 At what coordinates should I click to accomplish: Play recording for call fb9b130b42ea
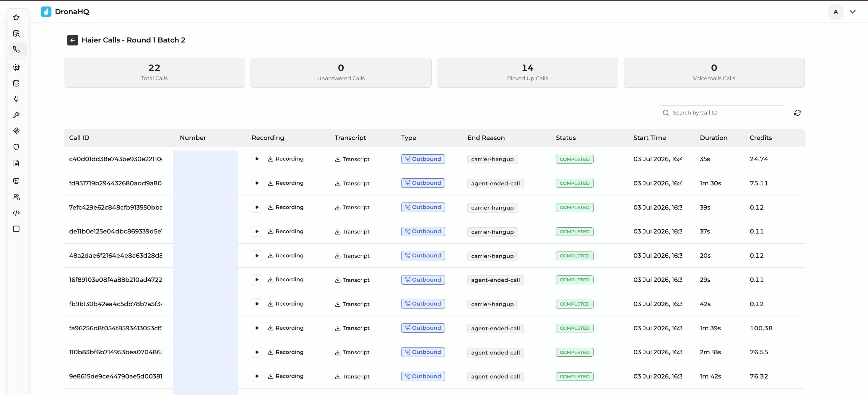coord(257,304)
